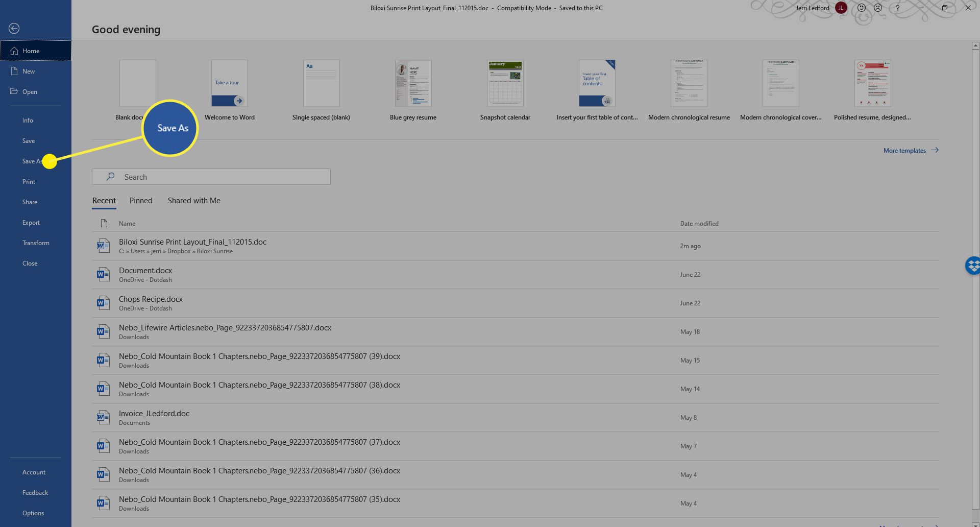Click into the Search documents field

(211, 177)
